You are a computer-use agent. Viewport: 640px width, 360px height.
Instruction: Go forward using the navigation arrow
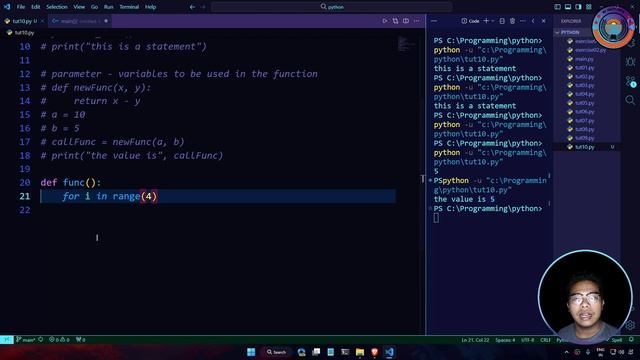point(203,7)
